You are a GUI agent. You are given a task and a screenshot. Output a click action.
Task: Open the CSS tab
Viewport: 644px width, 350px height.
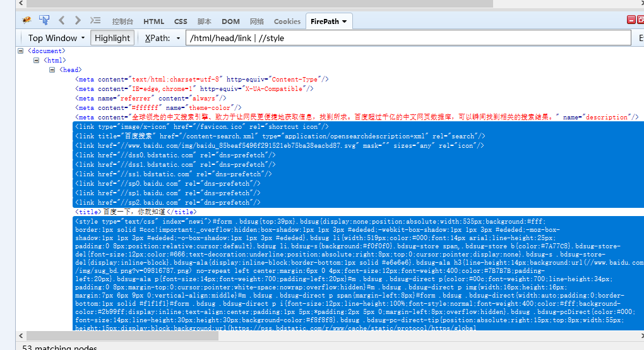pos(181,21)
